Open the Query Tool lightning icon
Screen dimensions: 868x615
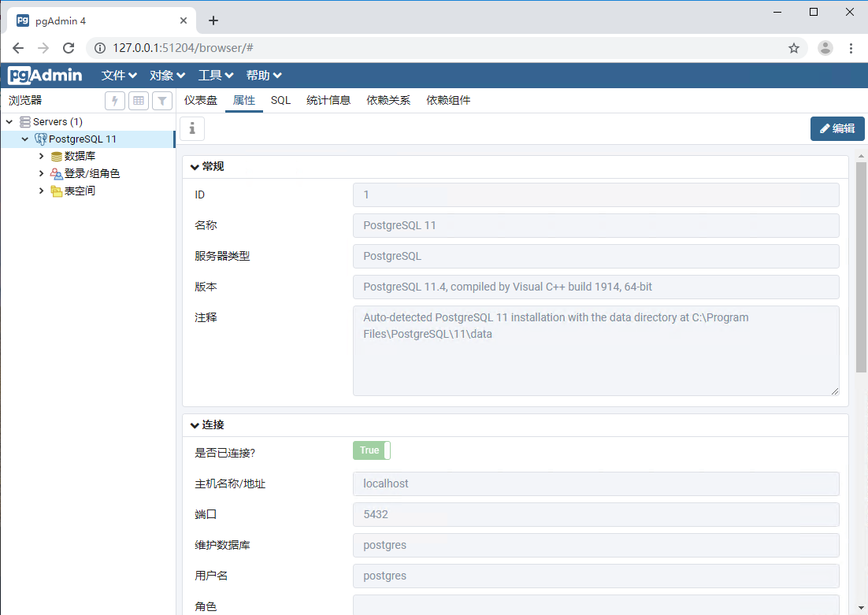(114, 101)
